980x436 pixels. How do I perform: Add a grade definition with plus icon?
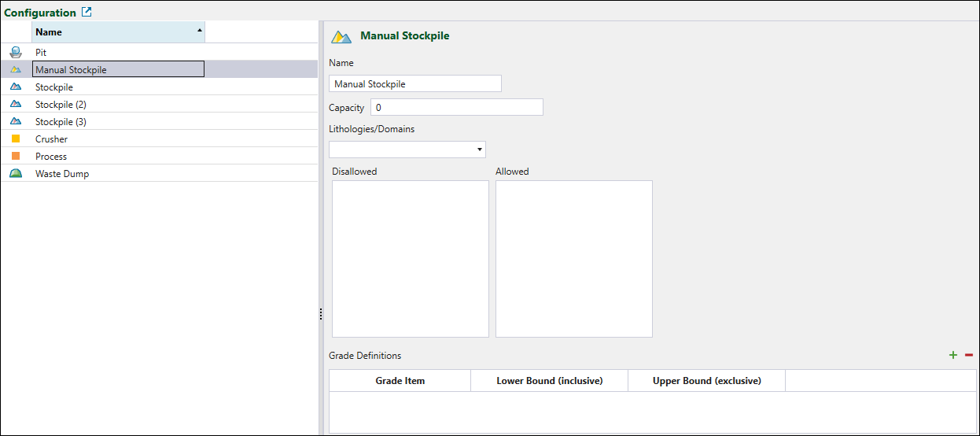click(x=953, y=356)
